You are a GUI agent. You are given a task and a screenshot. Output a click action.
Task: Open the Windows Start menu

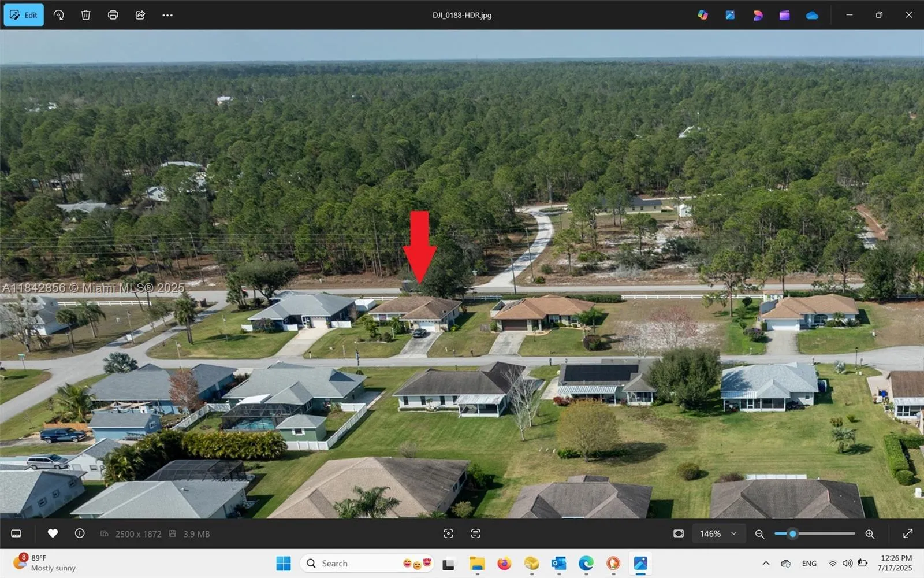coord(284,563)
